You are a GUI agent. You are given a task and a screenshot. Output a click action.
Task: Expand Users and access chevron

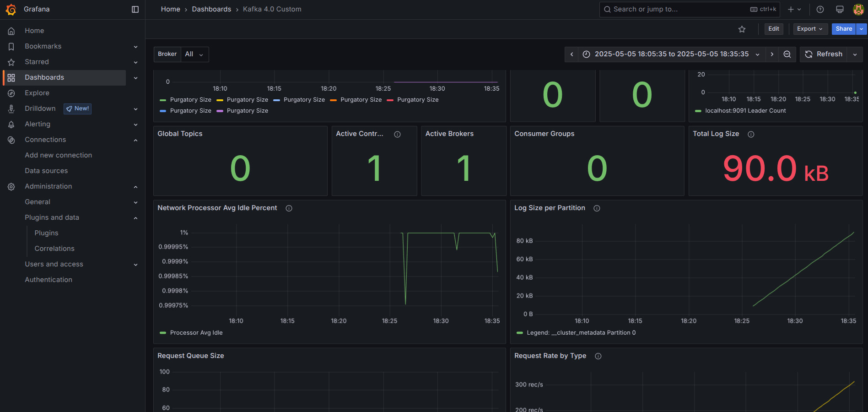click(x=135, y=265)
